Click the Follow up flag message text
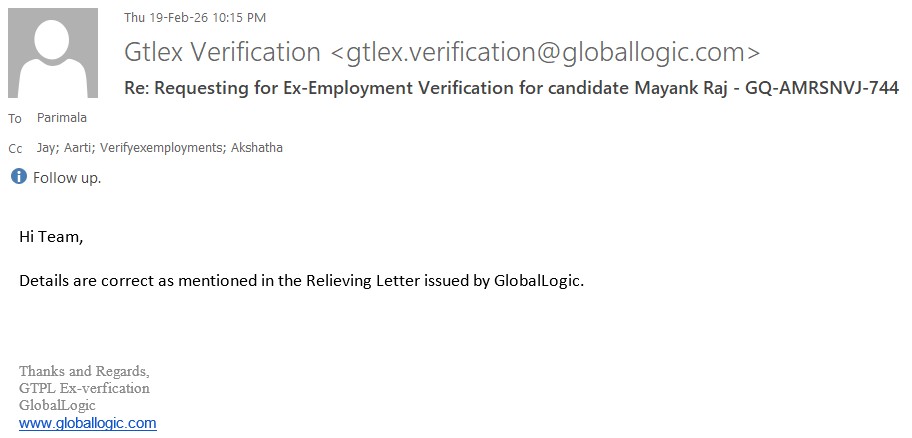Image resolution: width=912 pixels, height=438 pixels. pyautogui.click(x=67, y=178)
